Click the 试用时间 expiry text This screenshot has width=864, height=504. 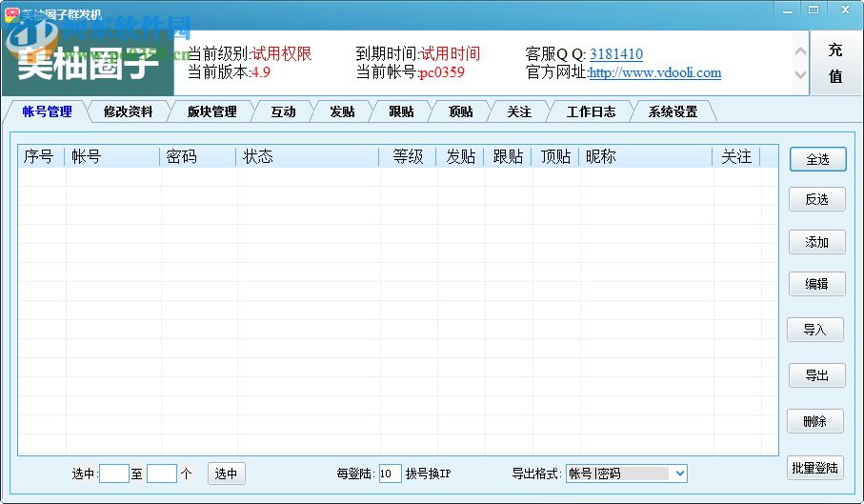tap(451, 54)
